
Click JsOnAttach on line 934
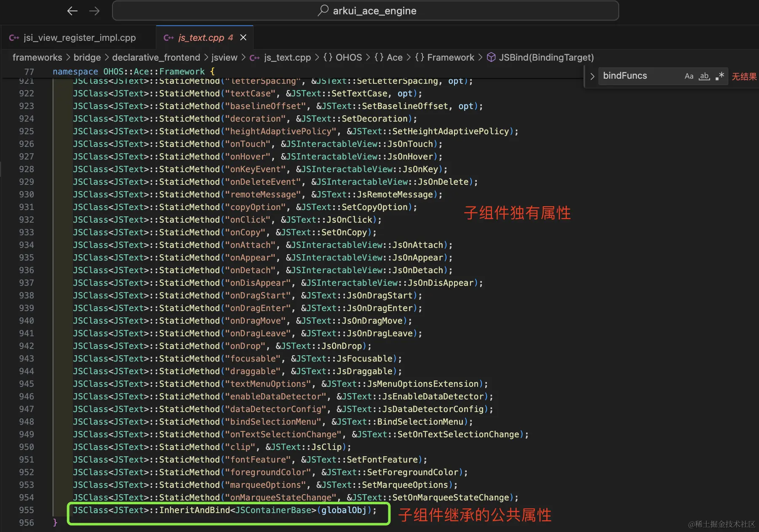pyautogui.click(x=417, y=245)
